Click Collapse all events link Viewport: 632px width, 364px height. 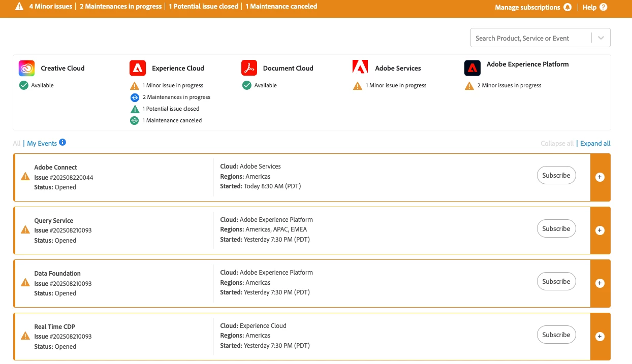click(x=557, y=144)
